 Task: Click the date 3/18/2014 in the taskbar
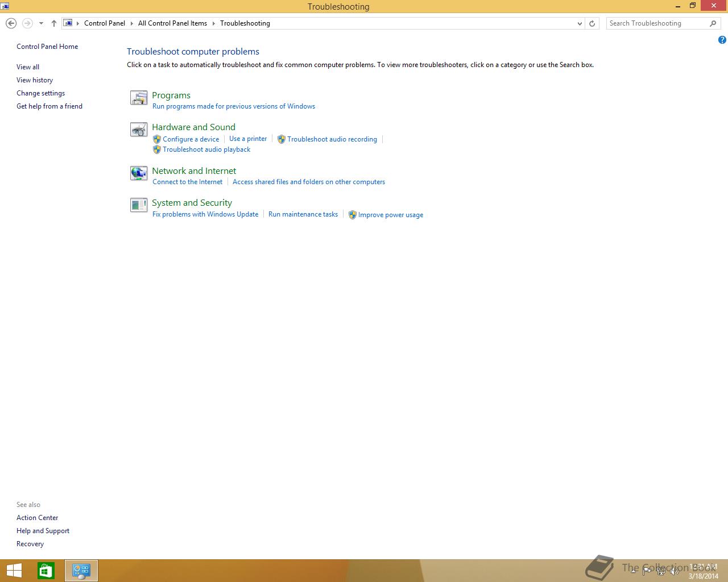[x=704, y=576]
